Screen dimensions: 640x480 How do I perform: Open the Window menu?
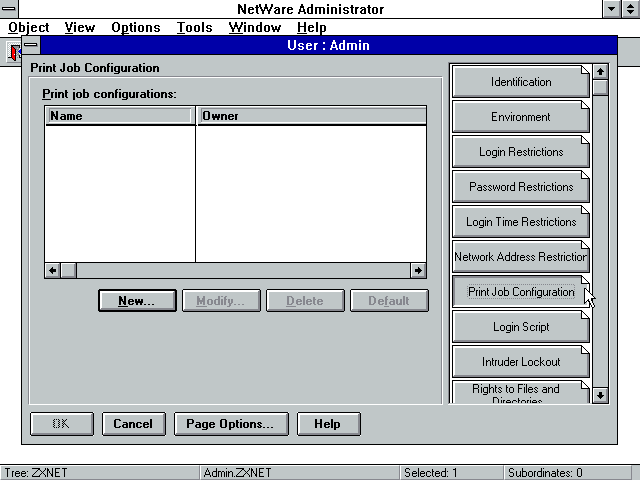pyautogui.click(x=255, y=27)
